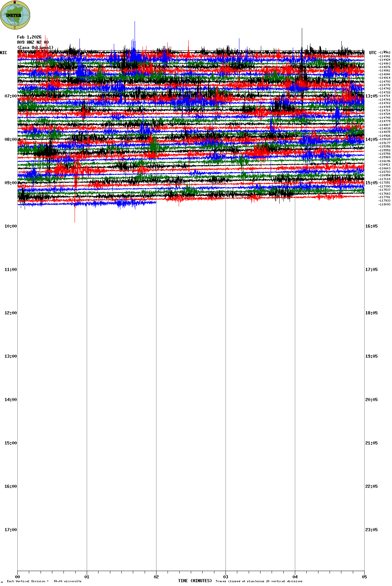Click the 20:05 UTC time label

coord(371,400)
